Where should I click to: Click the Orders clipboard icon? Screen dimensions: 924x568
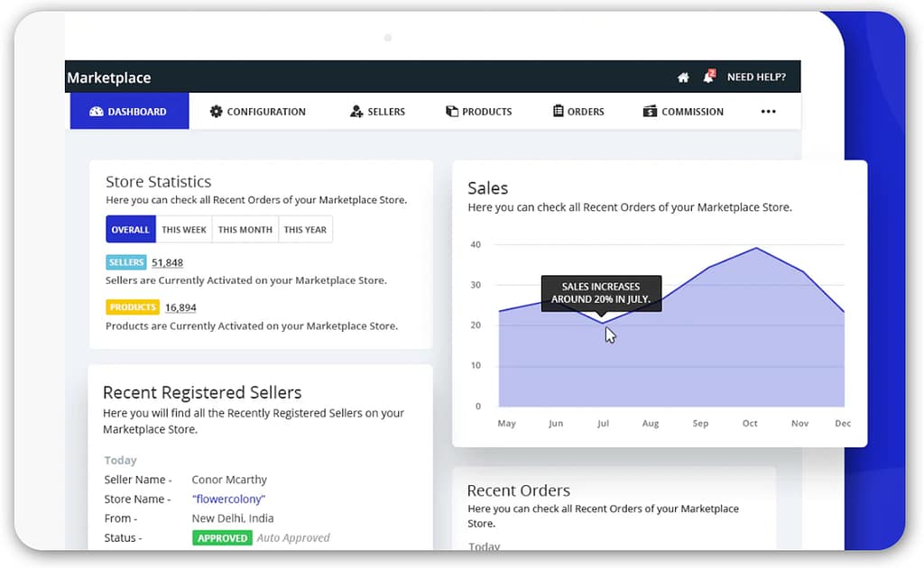click(x=558, y=111)
